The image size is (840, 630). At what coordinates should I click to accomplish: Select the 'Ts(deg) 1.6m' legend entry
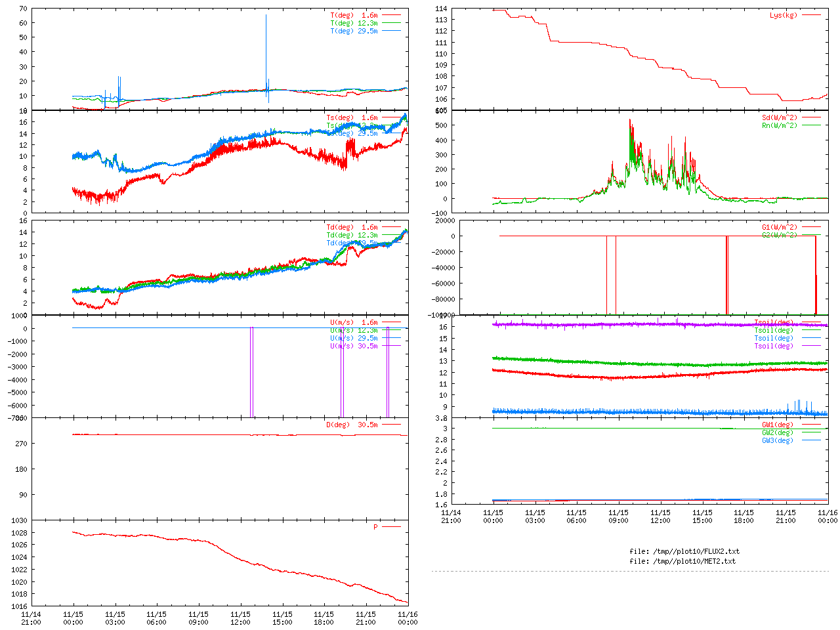point(352,117)
